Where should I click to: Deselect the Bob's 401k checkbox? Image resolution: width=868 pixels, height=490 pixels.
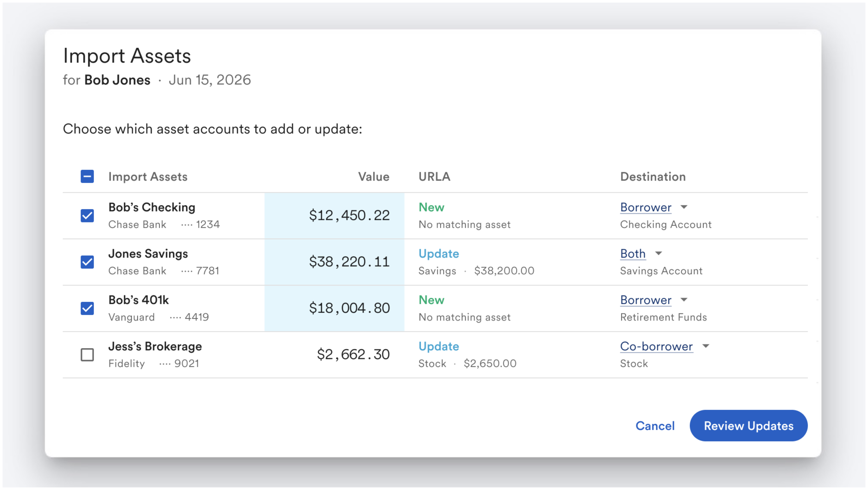[x=87, y=309]
